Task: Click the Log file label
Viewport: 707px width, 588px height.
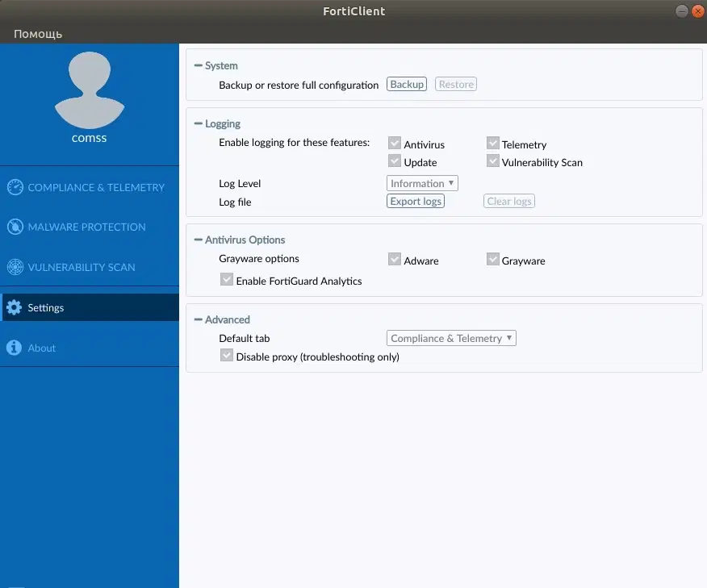Action: point(235,202)
